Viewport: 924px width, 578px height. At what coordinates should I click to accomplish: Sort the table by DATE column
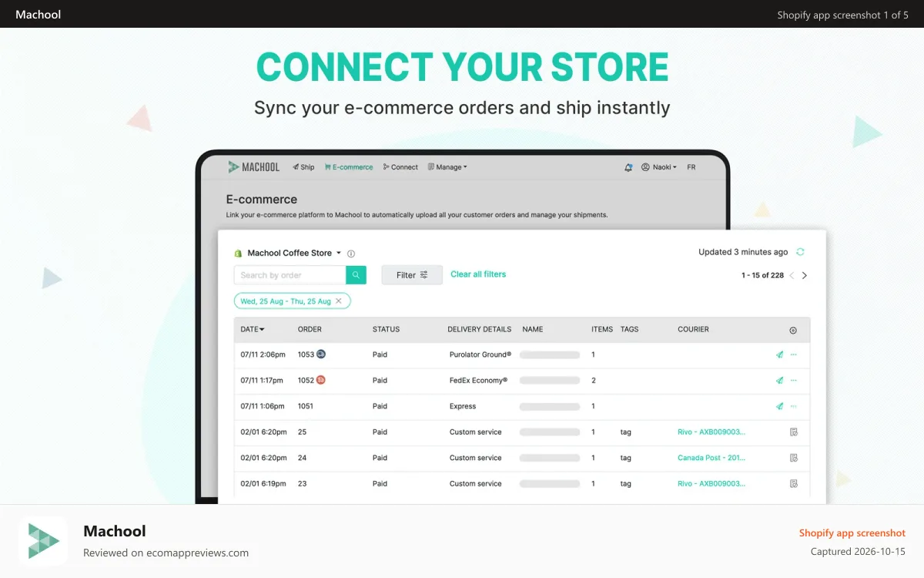(253, 329)
